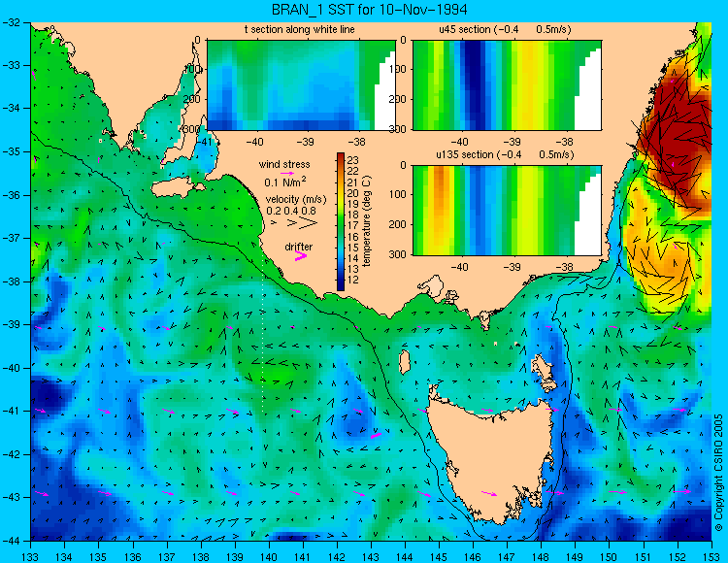Click the "wind stress" legend label
Viewport: 728px width, 563px height.
284,164
